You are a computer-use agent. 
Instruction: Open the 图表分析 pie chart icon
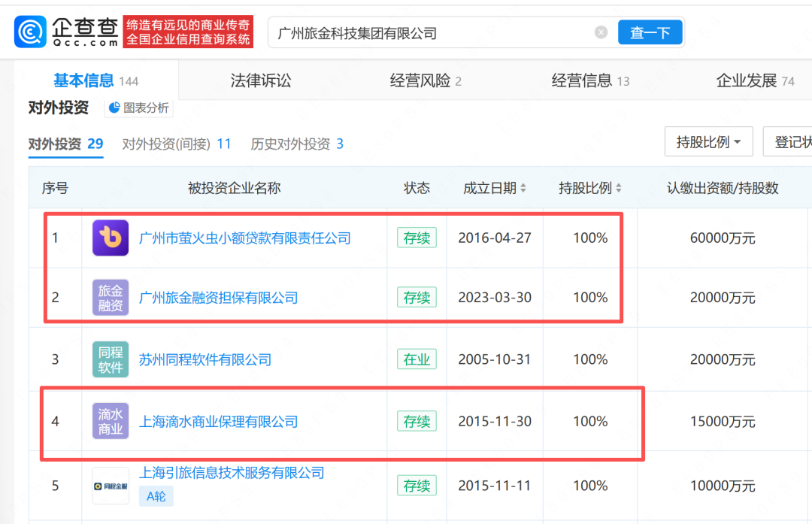coord(115,108)
